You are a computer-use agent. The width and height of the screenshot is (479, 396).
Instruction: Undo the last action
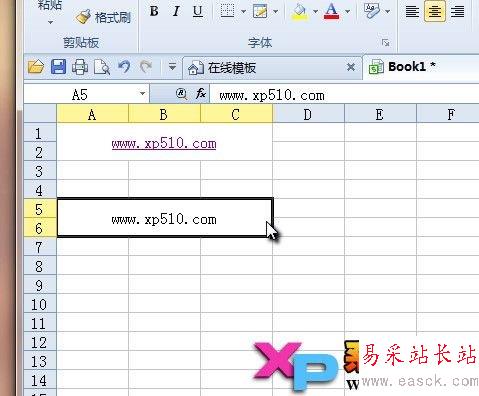[124, 67]
